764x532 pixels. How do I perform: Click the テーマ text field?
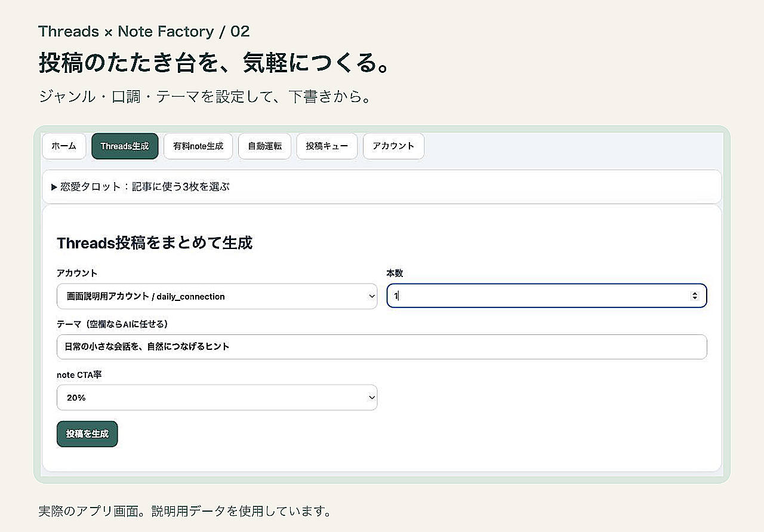click(381, 347)
